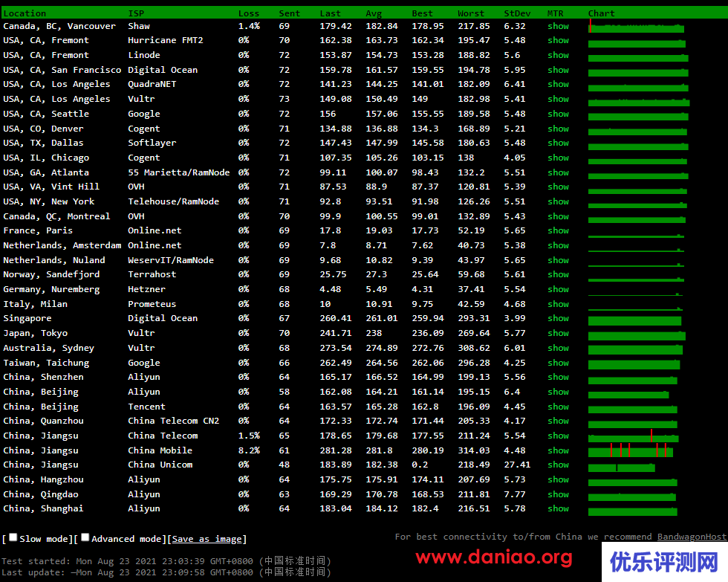Viewport: 728px width, 582px height.
Task: Click the StDev column header
Action: pyautogui.click(x=517, y=13)
